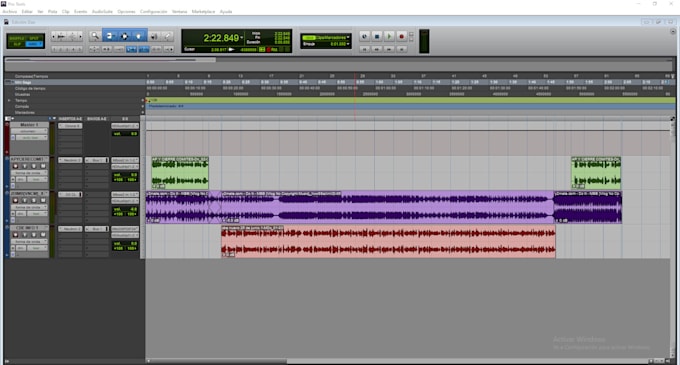Click Return to Zero transport button
Screen dimensions: 680x365
[x=364, y=49]
